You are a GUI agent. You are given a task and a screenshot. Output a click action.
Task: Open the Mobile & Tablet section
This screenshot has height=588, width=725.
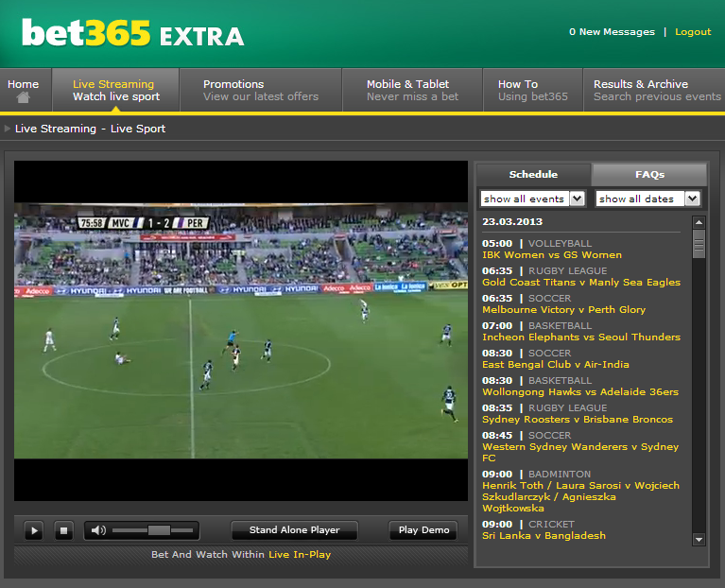pos(412,90)
